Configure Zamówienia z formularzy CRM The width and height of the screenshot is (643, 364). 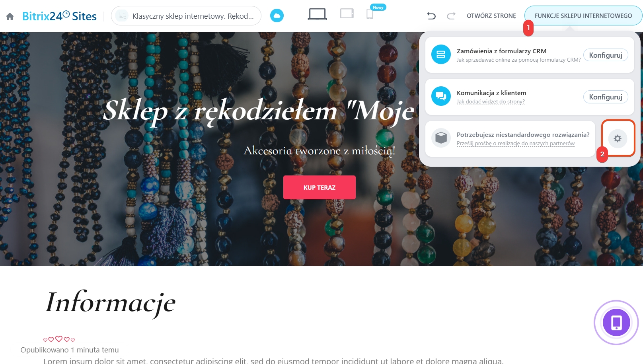[606, 55]
